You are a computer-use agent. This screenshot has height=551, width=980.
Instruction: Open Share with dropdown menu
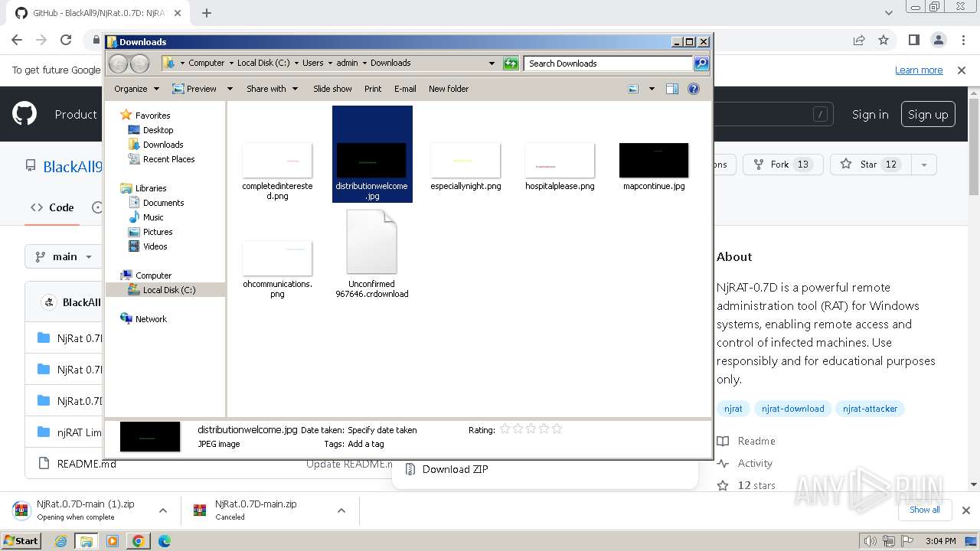pos(272,89)
